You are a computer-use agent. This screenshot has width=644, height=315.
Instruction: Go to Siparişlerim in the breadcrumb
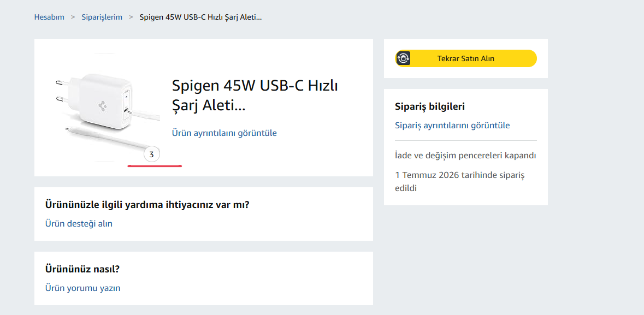[102, 17]
